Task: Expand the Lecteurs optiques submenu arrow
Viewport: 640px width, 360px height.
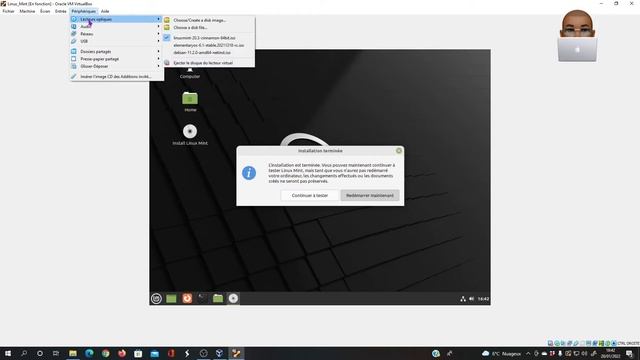Action: (158, 19)
